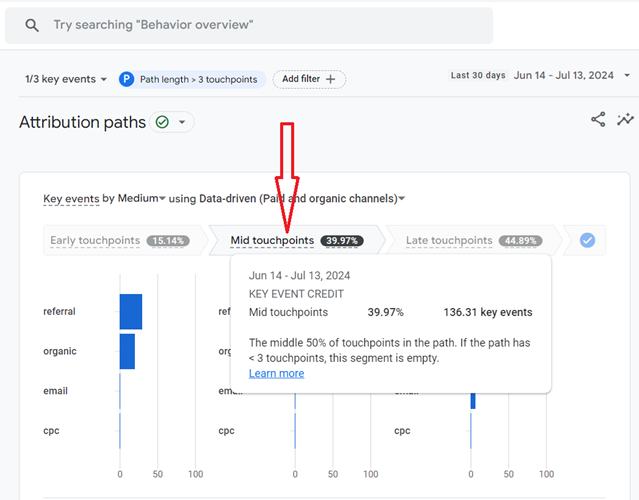Click the blue P path filter icon

click(126, 79)
